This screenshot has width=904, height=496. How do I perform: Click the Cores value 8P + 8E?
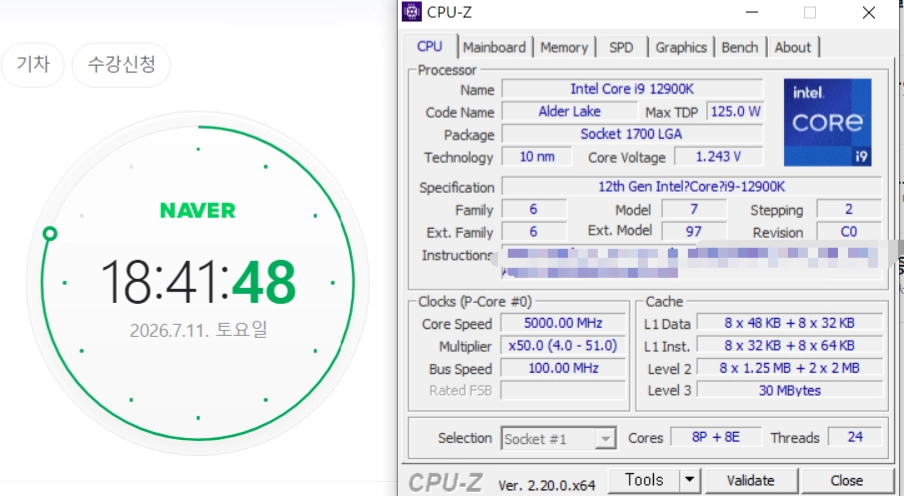(715, 437)
